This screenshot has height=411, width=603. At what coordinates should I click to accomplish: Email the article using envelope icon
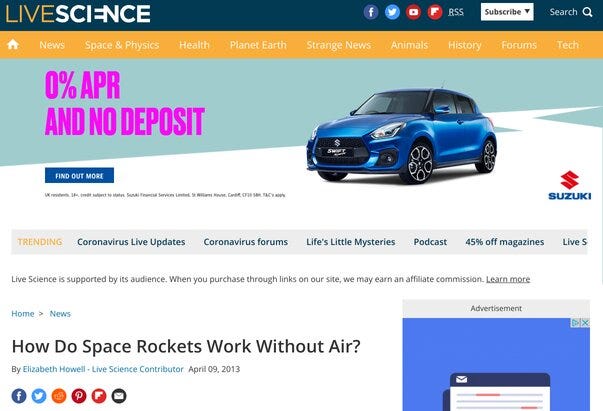pos(119,396)
